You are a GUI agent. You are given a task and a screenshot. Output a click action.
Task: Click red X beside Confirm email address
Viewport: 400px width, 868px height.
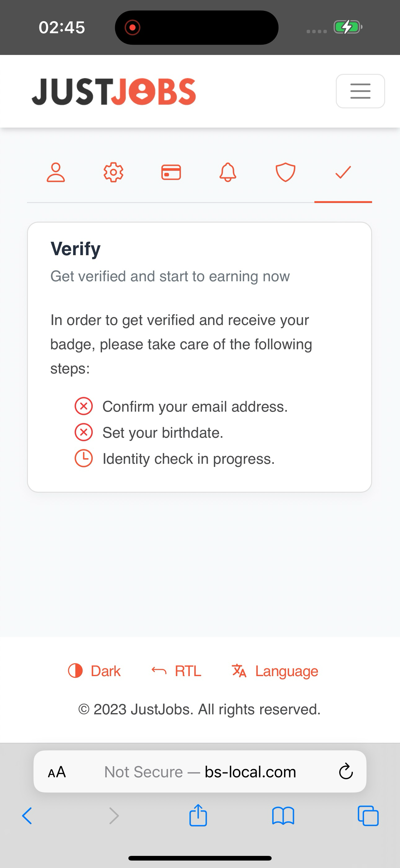(83, 406)
